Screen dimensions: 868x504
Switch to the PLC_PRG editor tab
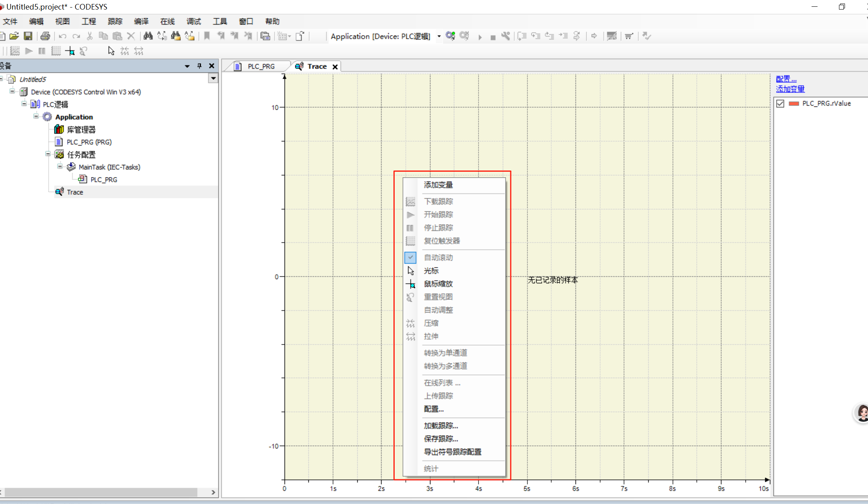pyautogui.click(x=261, y=66)
